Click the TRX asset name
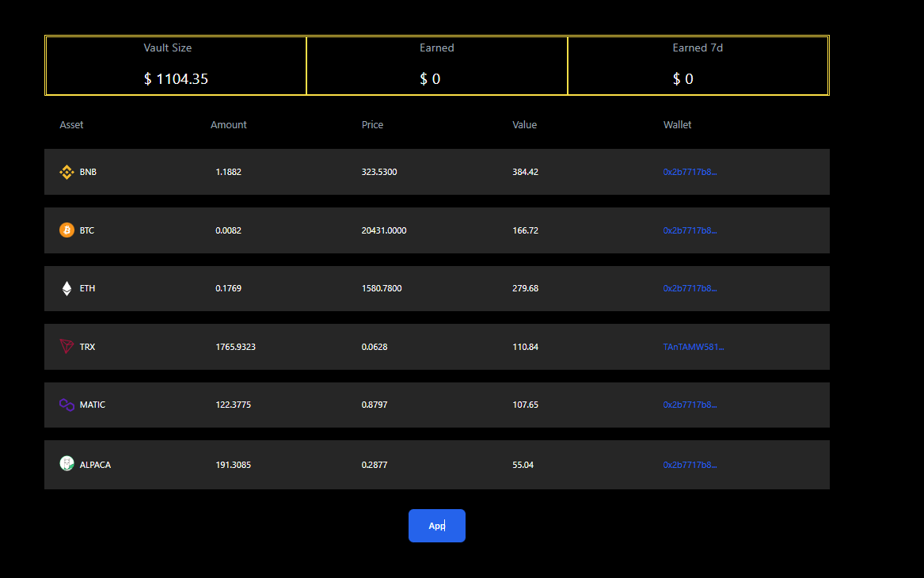 pyautogui.click(x=87, y=347)
